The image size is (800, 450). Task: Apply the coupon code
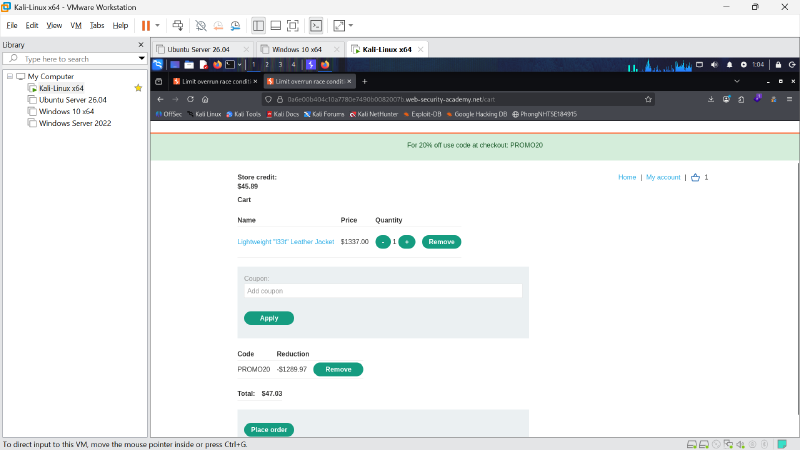pyautogui.click(x=269, y=318)
